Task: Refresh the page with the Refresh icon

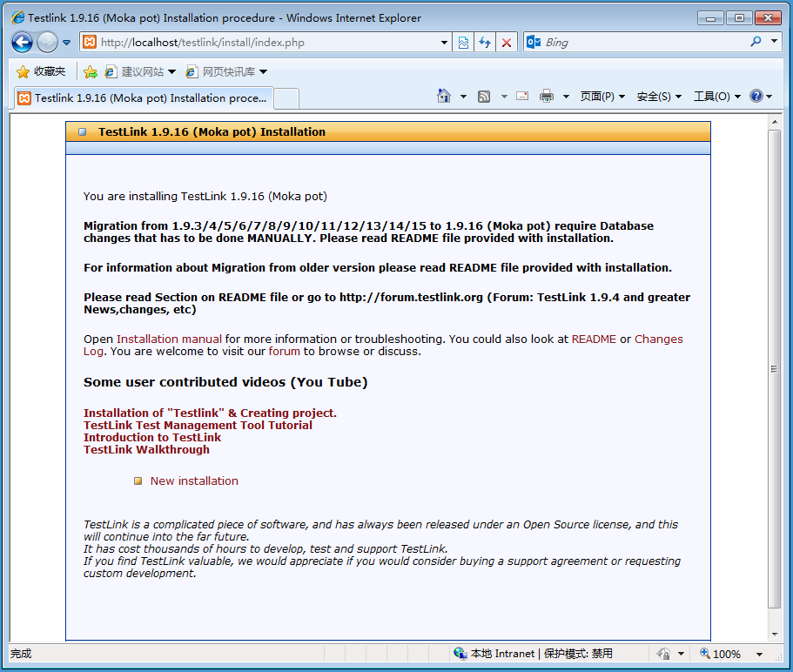Action: (485, 43)
